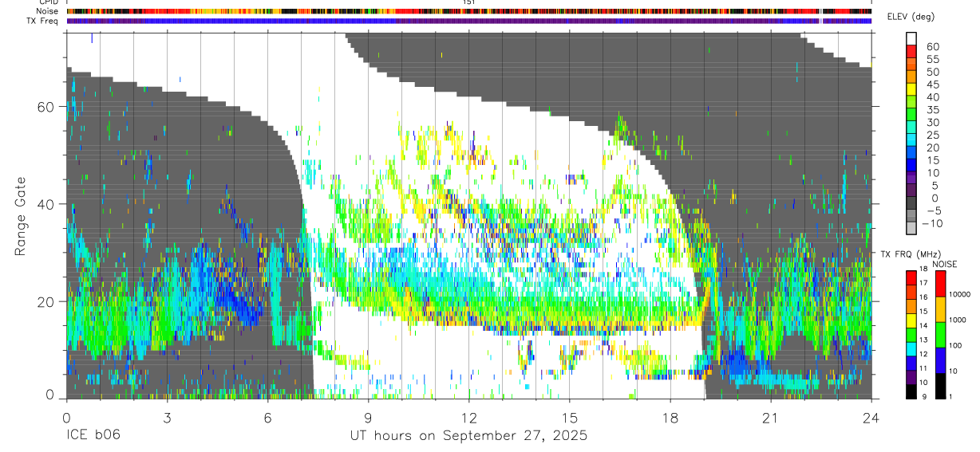980x452 pixels.
Task: Click the 'ICE b06' radar beam label
Action: [92, 436]
